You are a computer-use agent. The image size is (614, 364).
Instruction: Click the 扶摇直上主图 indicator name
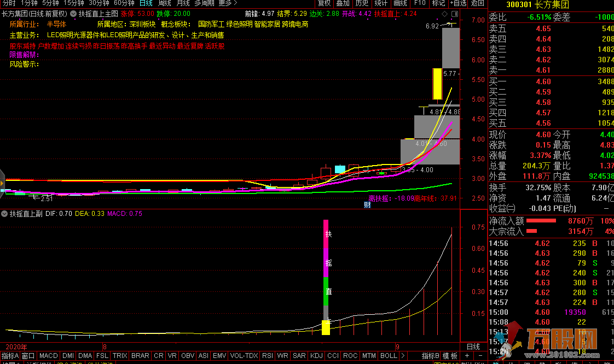click(x=99, y=14)
